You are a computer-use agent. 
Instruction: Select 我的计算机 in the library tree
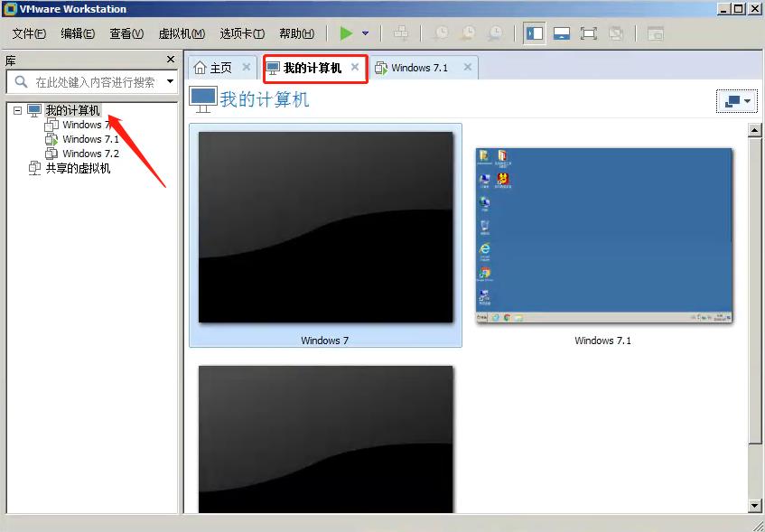[72, 110]
